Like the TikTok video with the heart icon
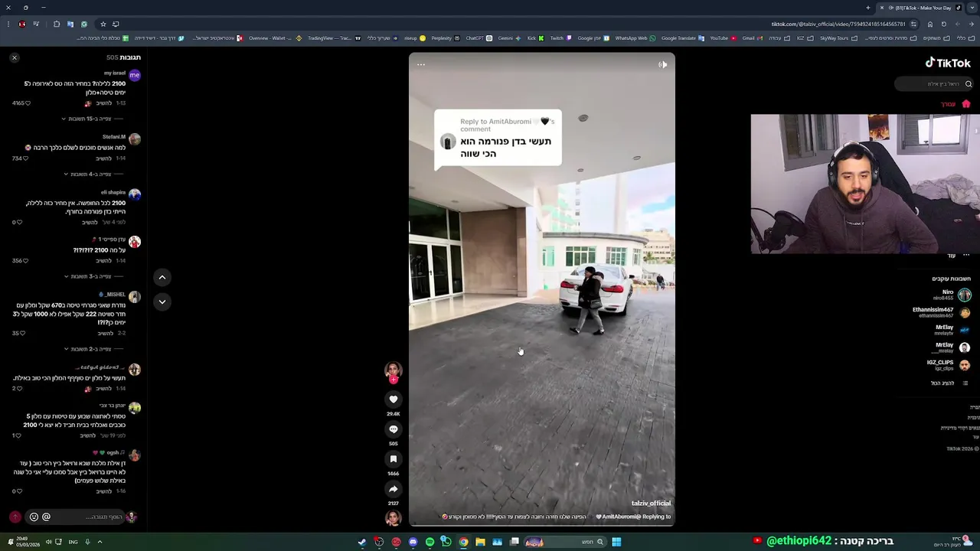980x551 pixels. [x=394, y=399]
